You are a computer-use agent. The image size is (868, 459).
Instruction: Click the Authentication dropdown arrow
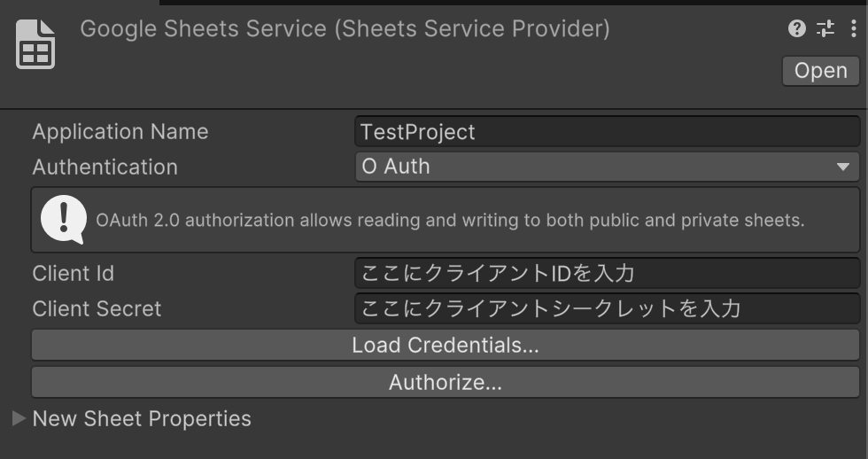tap(843, 167)
